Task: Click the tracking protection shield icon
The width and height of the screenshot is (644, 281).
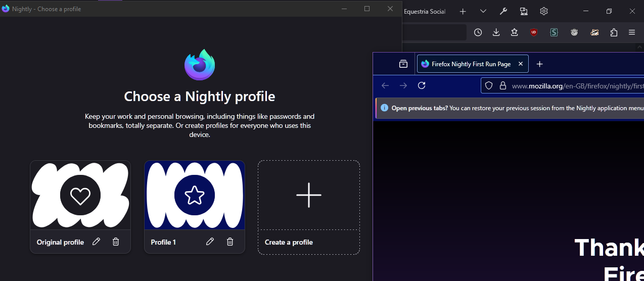Action: click(489, 86)
